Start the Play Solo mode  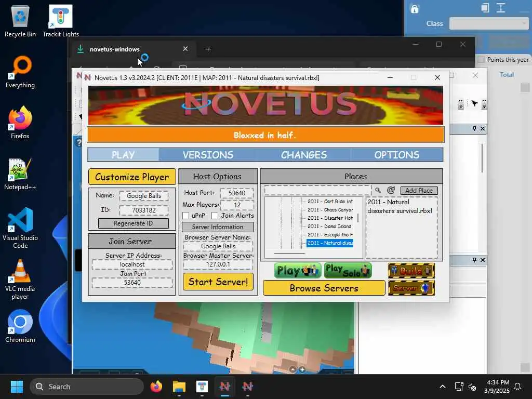point(348,270)
